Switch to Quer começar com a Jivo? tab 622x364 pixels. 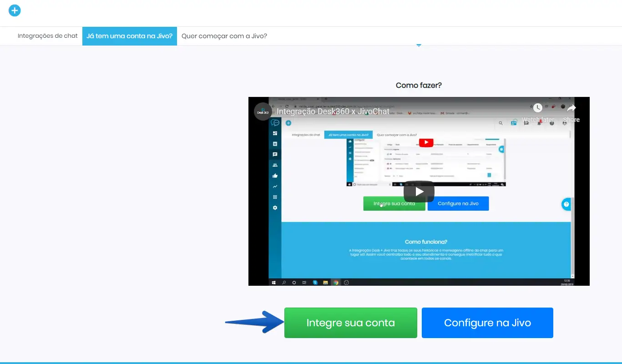(224, 36)
